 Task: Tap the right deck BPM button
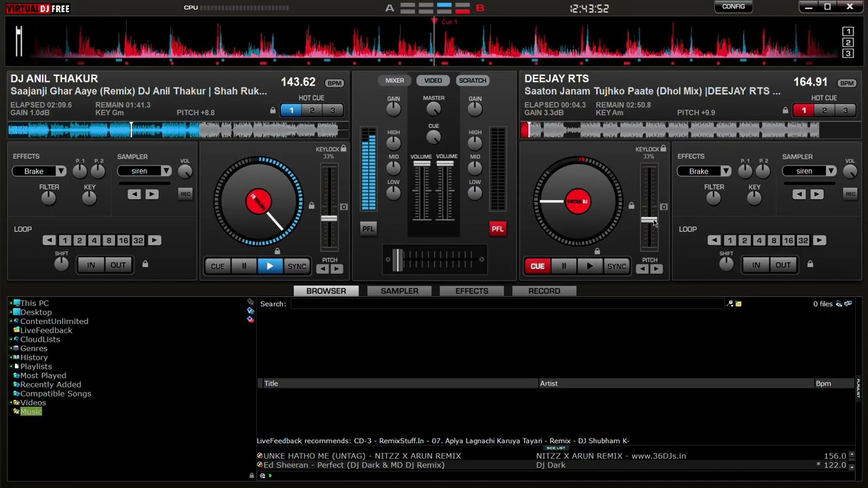click(847, 83)
